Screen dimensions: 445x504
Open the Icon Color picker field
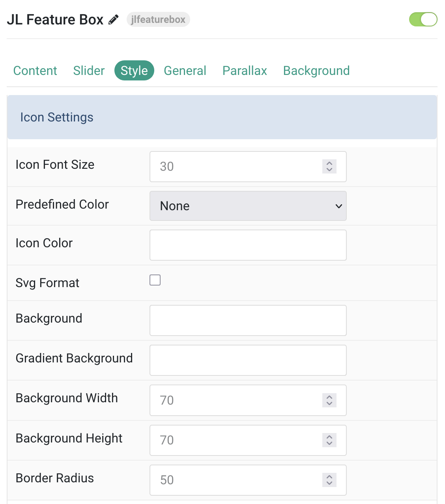(x=248, y=245)
